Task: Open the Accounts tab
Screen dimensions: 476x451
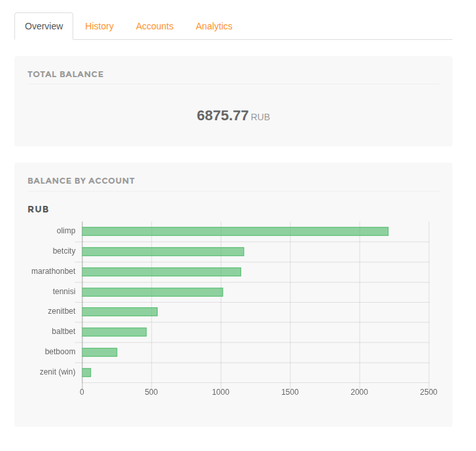Action: 154,26
